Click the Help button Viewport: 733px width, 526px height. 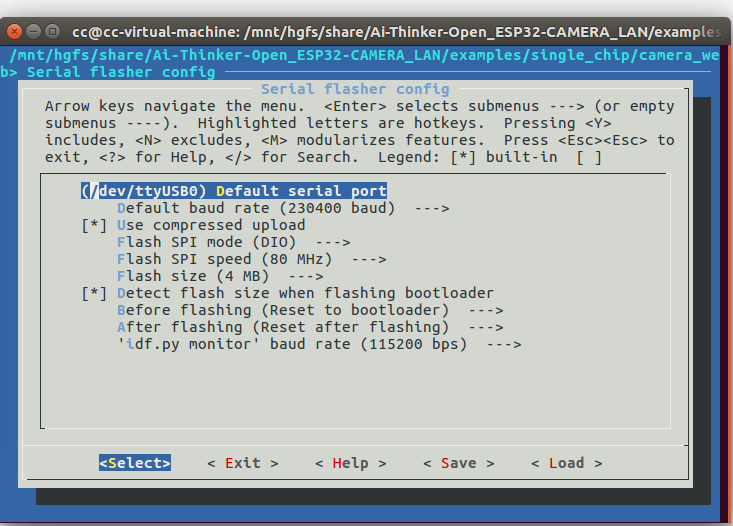coord(351,463)
